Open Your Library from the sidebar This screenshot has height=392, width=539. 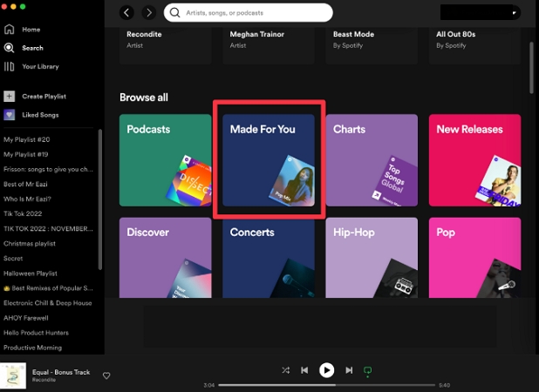(x=10, y=66)
